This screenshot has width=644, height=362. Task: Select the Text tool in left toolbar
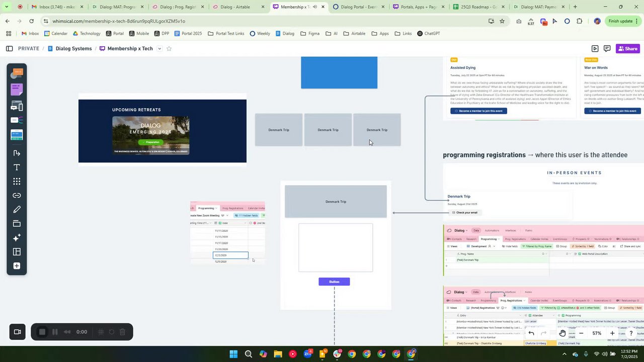click(x=17, y=167)
